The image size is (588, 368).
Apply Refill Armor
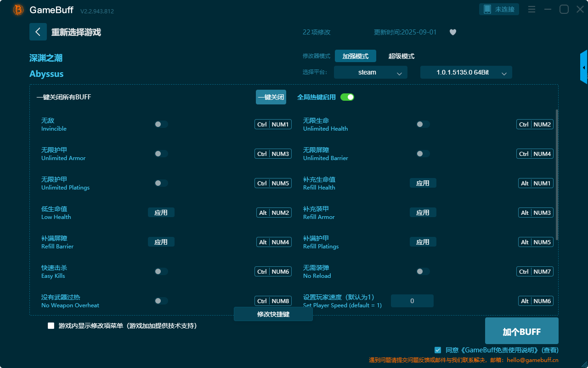coord(423,213)
